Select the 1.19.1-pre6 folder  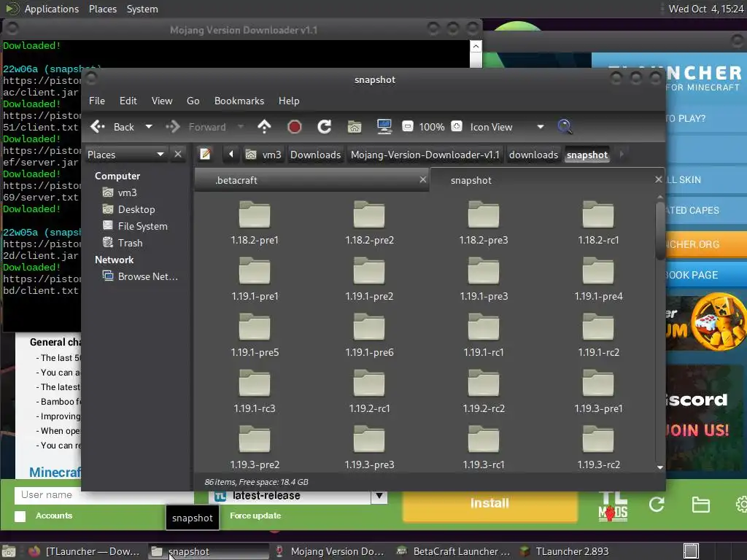coord(369,335)
